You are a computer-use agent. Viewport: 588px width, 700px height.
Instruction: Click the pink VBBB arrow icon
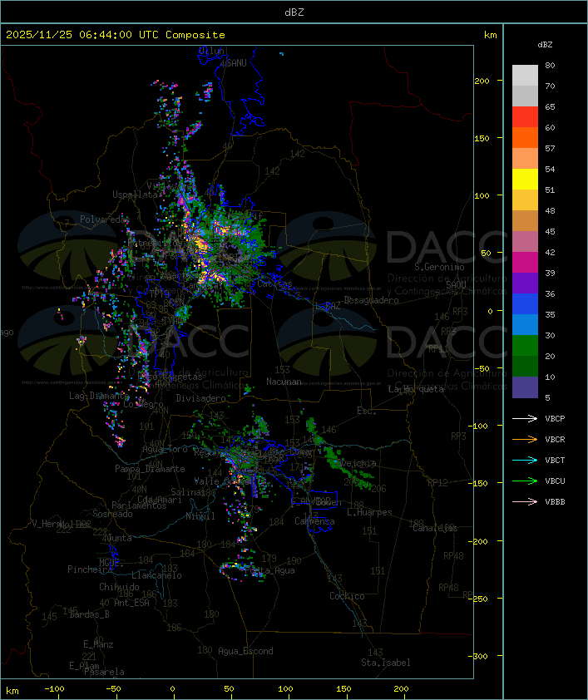click(x=525, y=501)
